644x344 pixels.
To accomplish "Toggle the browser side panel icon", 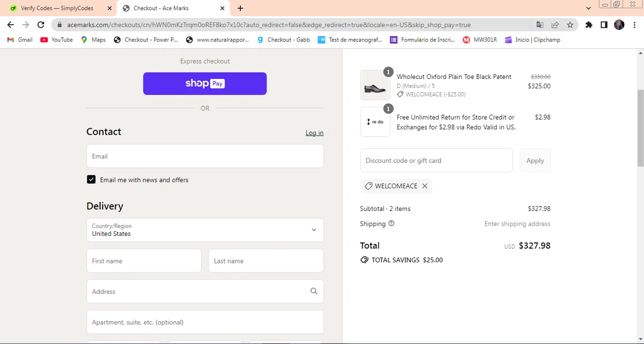I will [x=604, y=25].
